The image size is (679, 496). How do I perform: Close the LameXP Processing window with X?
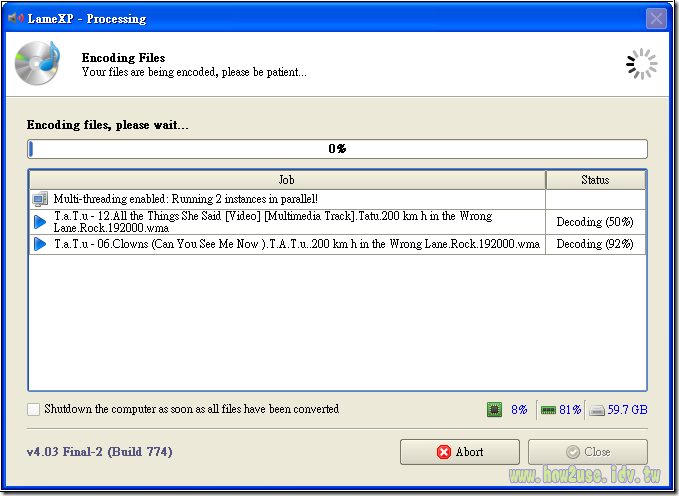[x=656, y=18]
